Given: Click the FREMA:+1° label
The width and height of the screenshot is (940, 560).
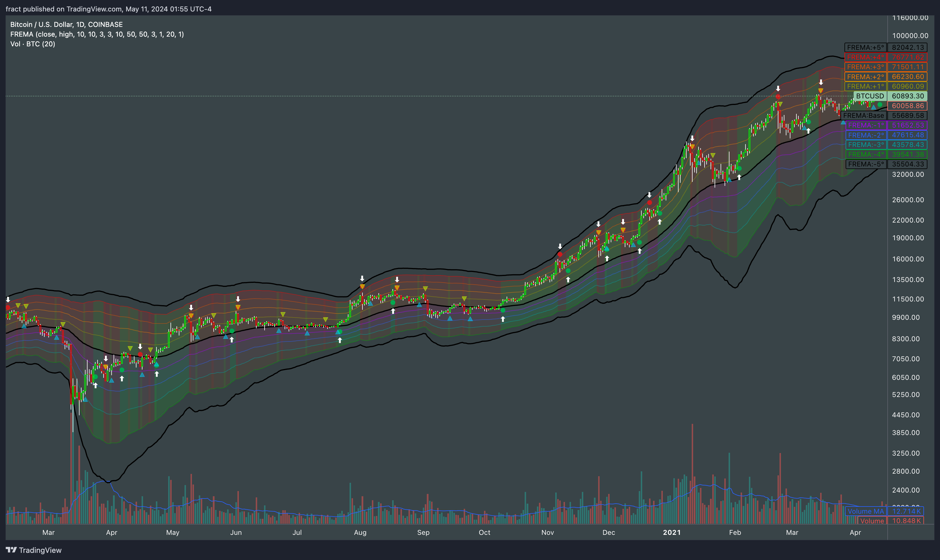Looking at the screenshot, I should (x=865, y=86).
